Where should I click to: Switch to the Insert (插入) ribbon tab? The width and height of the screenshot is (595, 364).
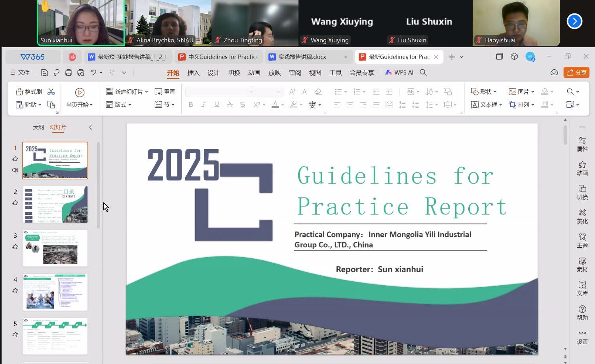193,72
